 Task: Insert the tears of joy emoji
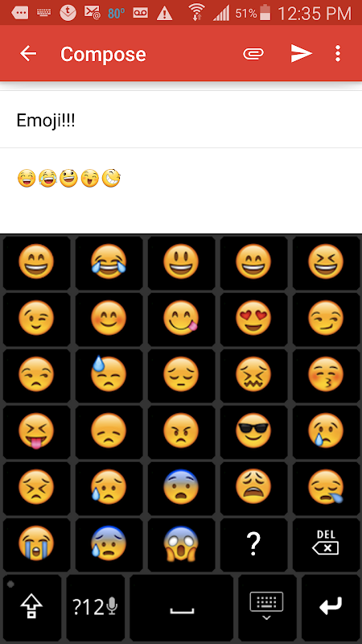[x=109, y=262]
